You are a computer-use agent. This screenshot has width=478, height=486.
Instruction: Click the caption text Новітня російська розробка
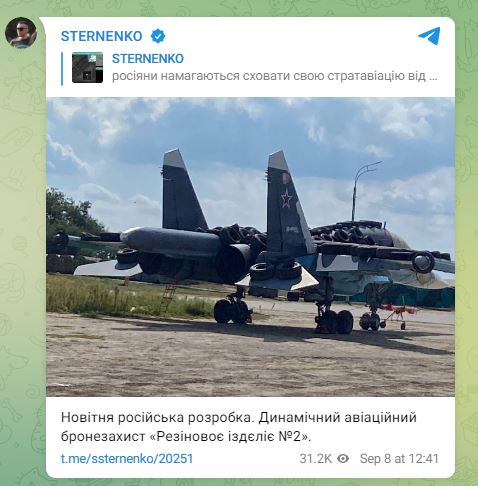click(156, 417)
